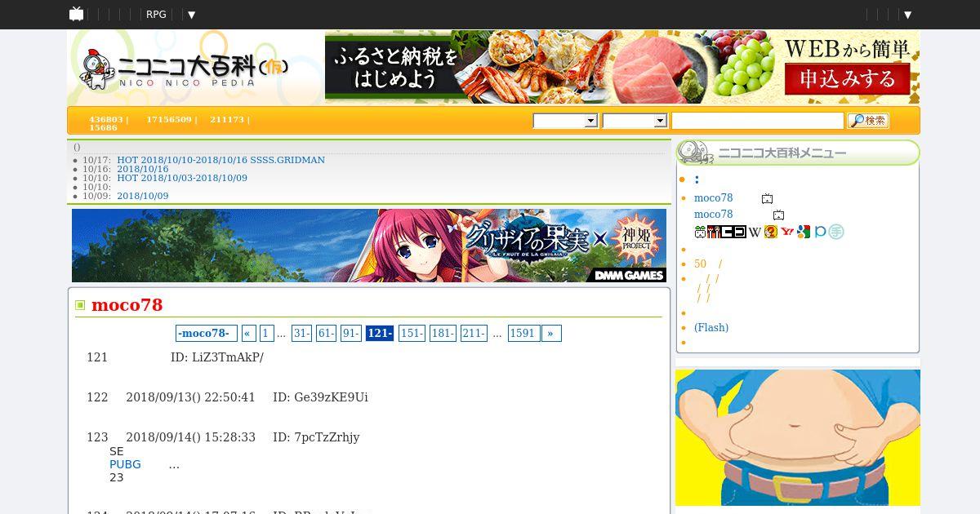Click the ID: LiZ3TmAkP/ text
The image size is (980, 514).
click(217, 357)
